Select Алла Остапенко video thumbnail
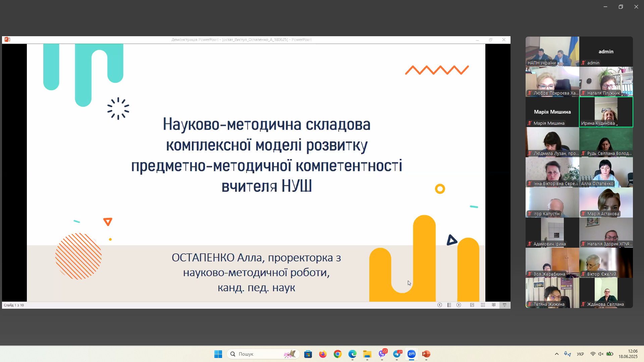Screen dimensions: 644x362 coord(606,172)
